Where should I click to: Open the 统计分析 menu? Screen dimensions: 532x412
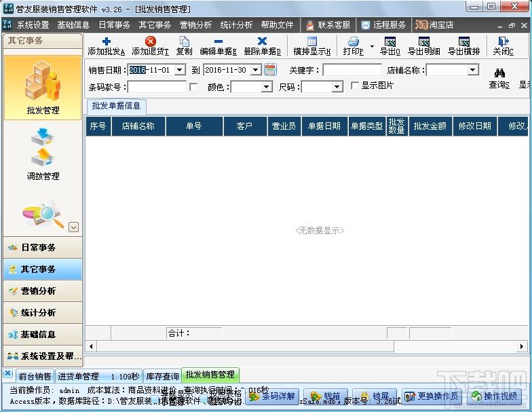(x=236, y=24)
